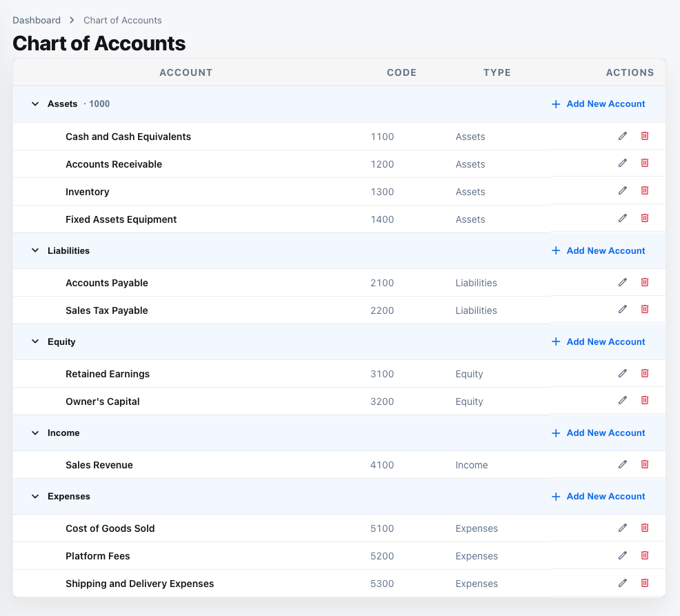
Task: Click the edit pencil for Cash and Cash Equivalents
Action: (x=623, y=136)
